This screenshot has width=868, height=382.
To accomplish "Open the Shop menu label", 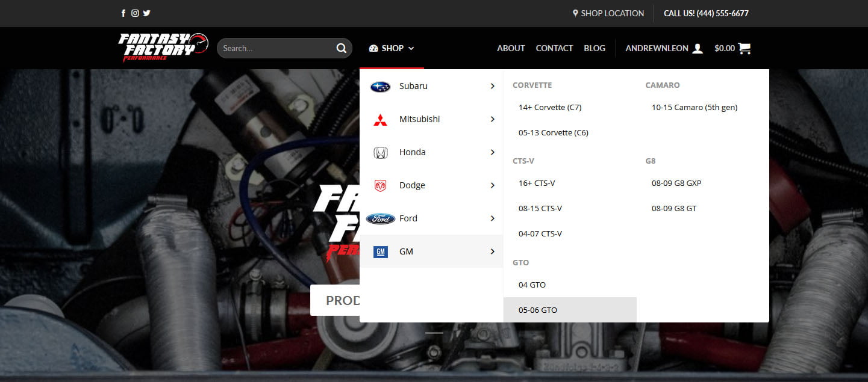I will click(393, 48).
